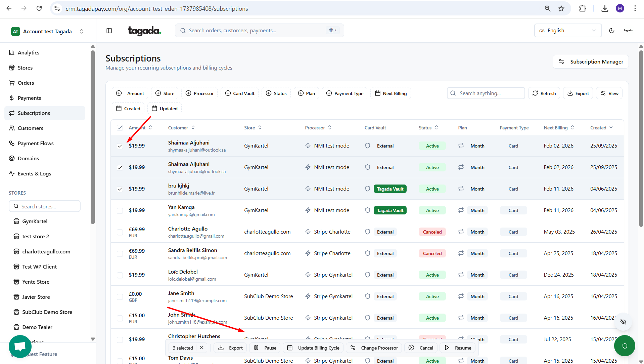Uncheck the bru kjhkj subscription row
This screenshot has width=644, height=364.
[x=120, y=189]
